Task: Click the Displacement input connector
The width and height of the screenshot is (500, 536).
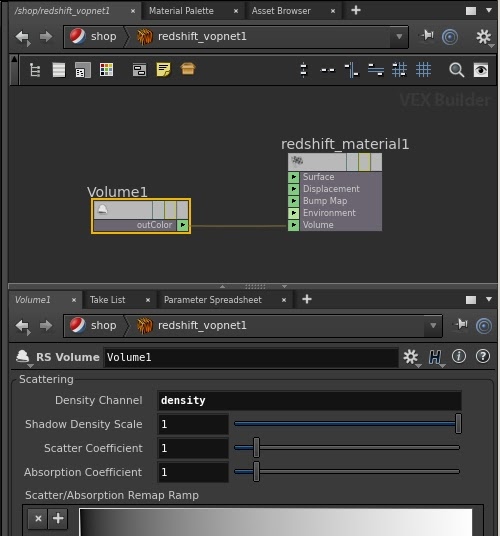Action: [x=294, y=189]
